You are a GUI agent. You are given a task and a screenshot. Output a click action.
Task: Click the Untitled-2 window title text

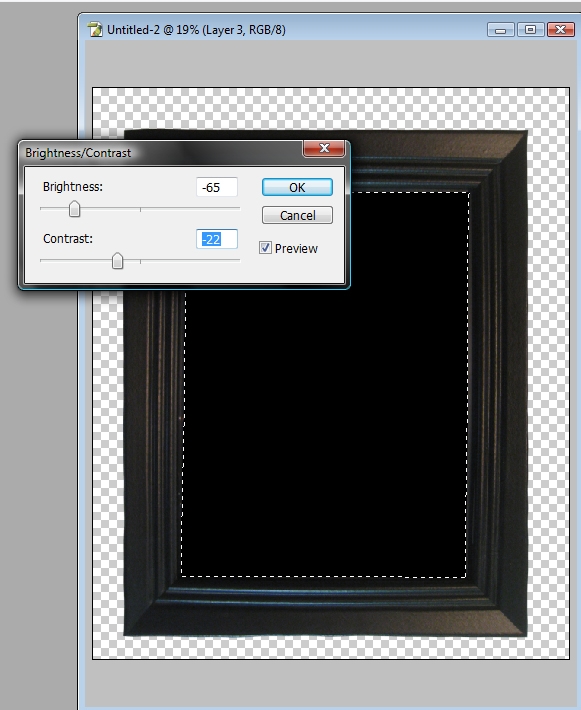pos(196,30)
